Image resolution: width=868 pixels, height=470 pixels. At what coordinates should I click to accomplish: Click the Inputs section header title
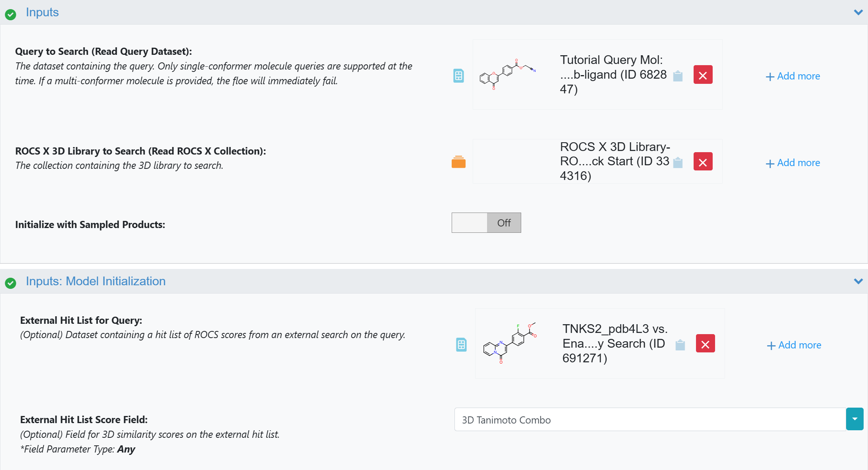(x=42, y=12)
